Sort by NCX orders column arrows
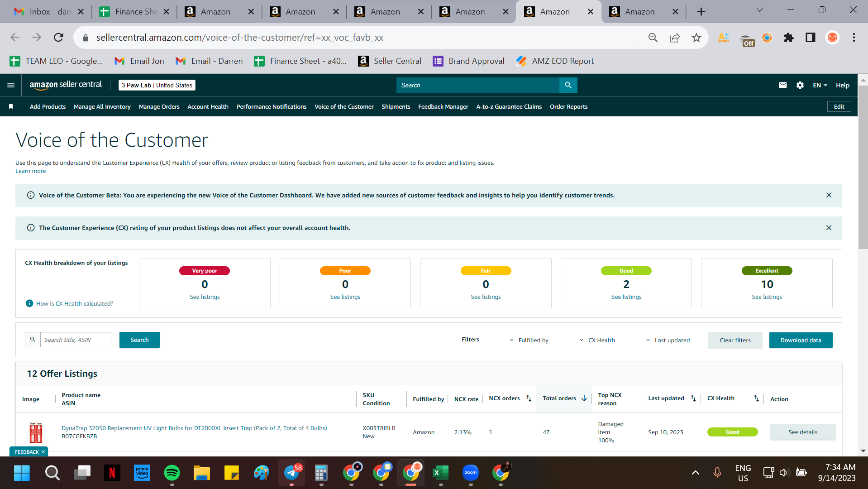 tap(529, 398)
